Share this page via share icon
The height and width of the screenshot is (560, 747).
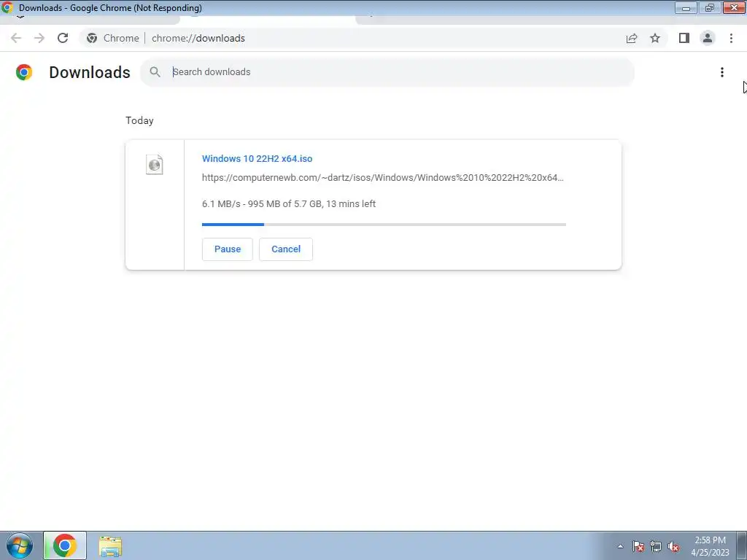pos(632,38)
